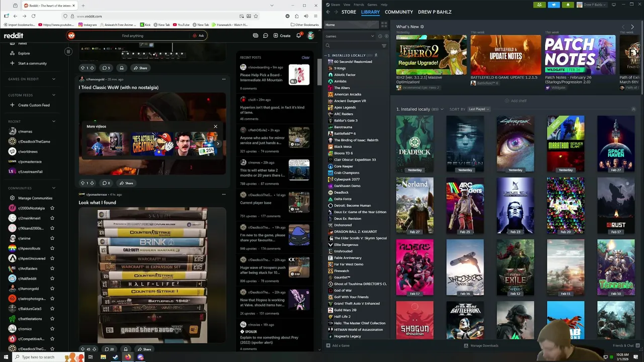The image size is (644, 362).
Task: Collapse Reddit sidebar with hamburger button
Action: point(68,51)
